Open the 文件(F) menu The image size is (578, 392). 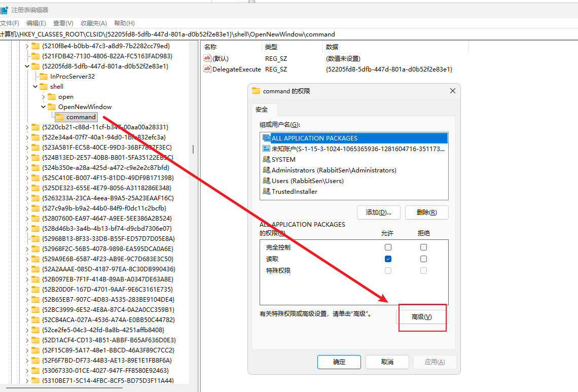(10, 23)
